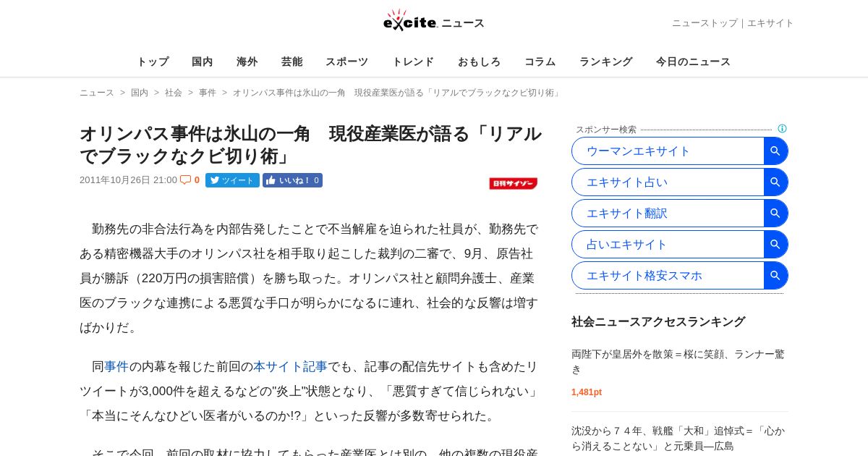Click the Facebook いいね button
This screenshot has height=456, width=868.
(x=292, y=180)
